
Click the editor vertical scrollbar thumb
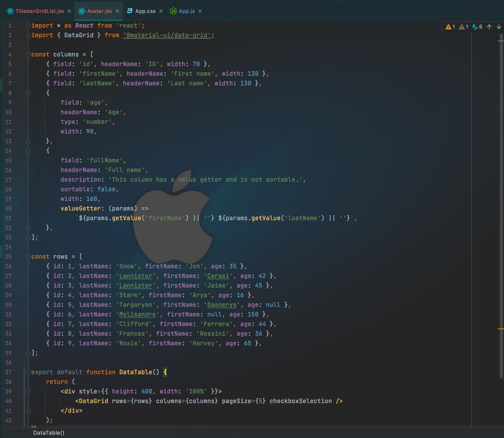[x=501, y=207]
